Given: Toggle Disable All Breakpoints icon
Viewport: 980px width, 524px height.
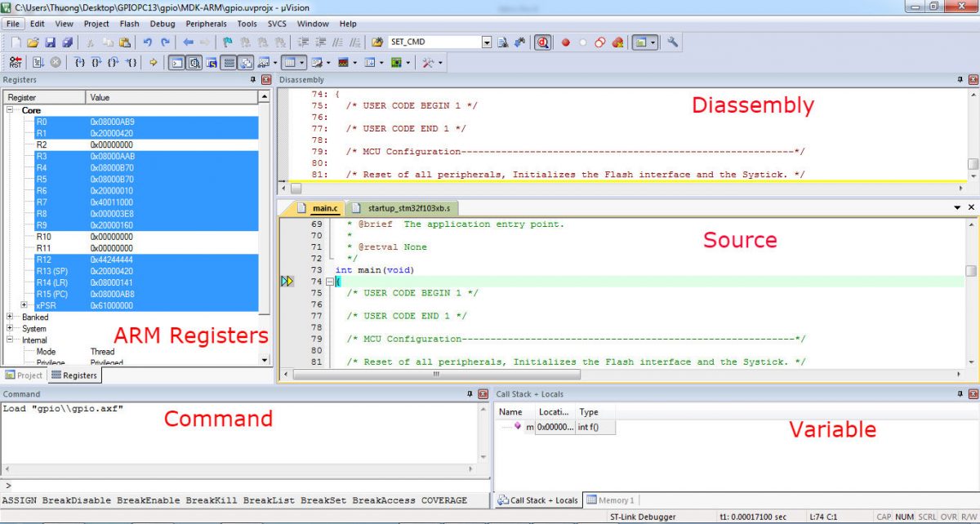Looking at the screenshot, I should (599, 41).
